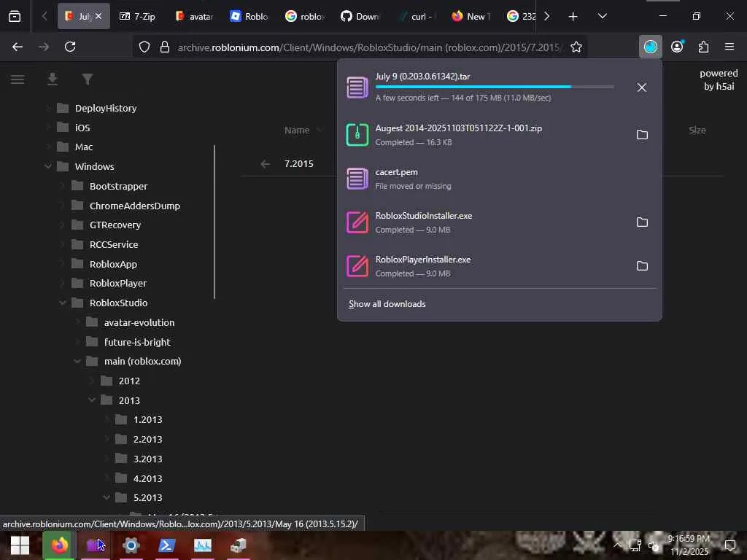
Task: Show hidden system tray icons
Action: (x=617, y=545)
